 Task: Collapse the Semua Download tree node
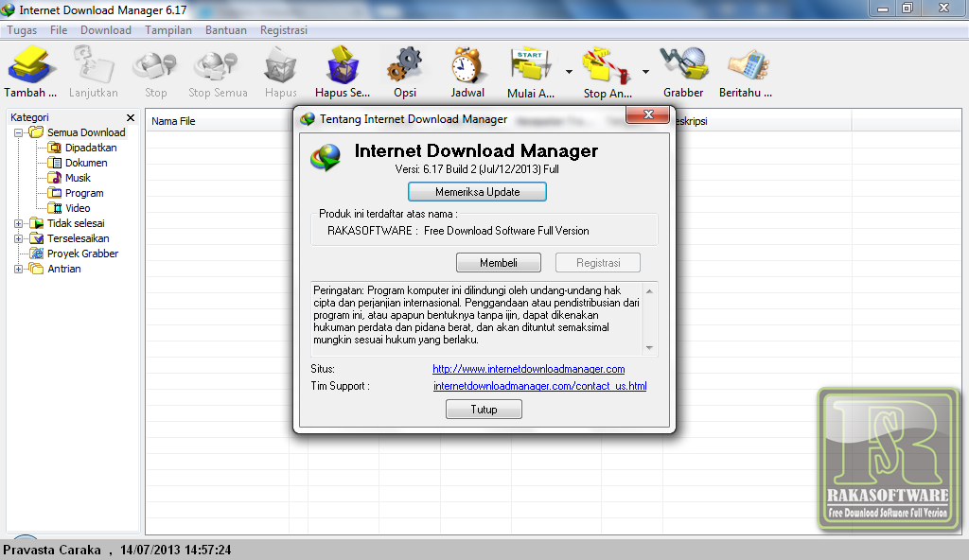point(18,132)
